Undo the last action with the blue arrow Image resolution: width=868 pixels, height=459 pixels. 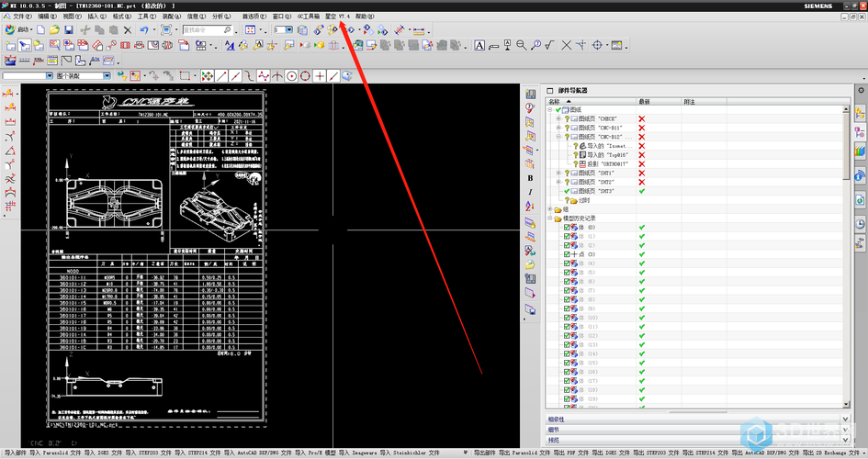[144, 30]
